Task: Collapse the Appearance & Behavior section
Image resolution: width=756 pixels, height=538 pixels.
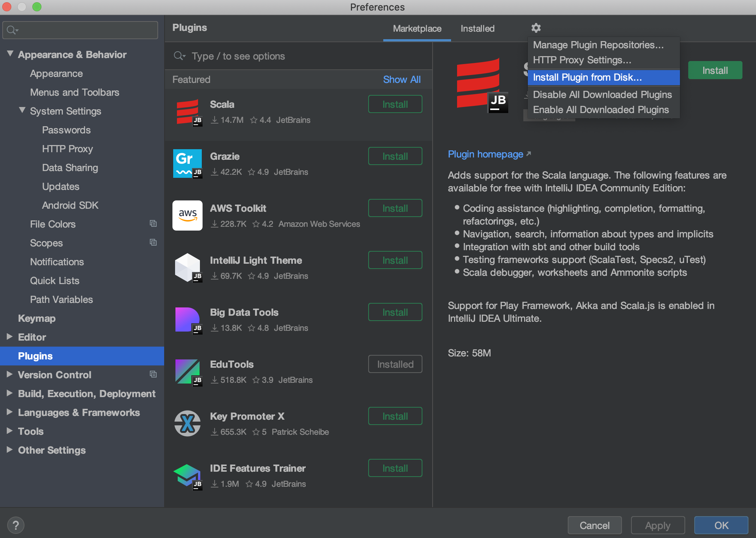Action: (x=10, y=54)
